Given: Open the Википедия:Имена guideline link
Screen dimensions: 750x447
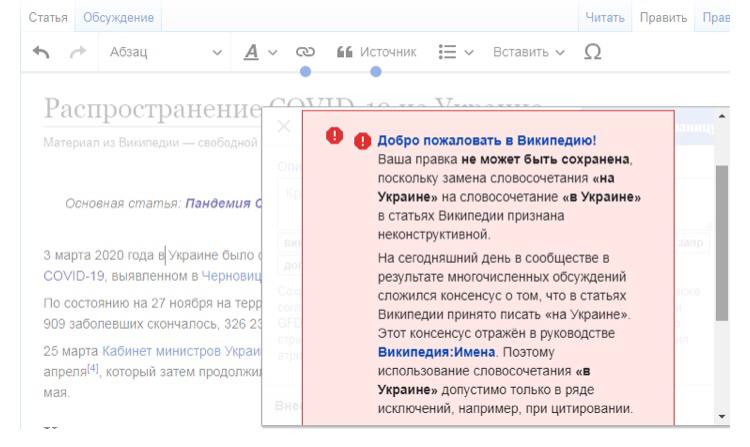Looking at the screenshot, I should 436,352.
